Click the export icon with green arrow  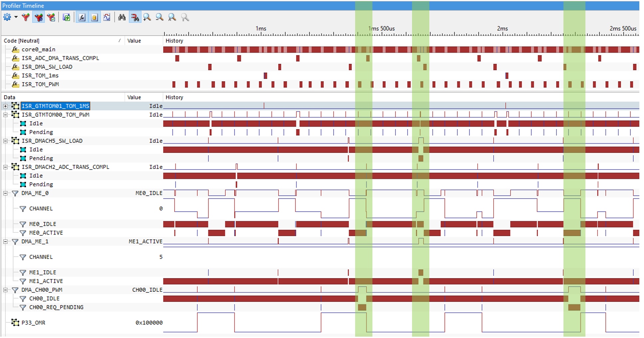[x=67, y=17]
